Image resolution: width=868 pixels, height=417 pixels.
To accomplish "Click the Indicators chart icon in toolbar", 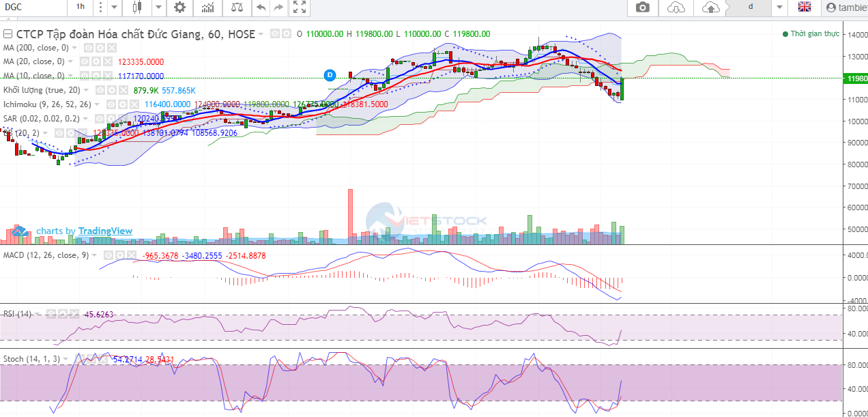I will click(x=209, y=8).
